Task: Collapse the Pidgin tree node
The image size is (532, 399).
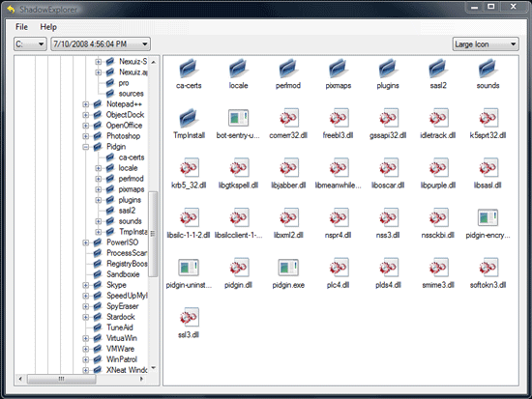Action: [86, 147]
